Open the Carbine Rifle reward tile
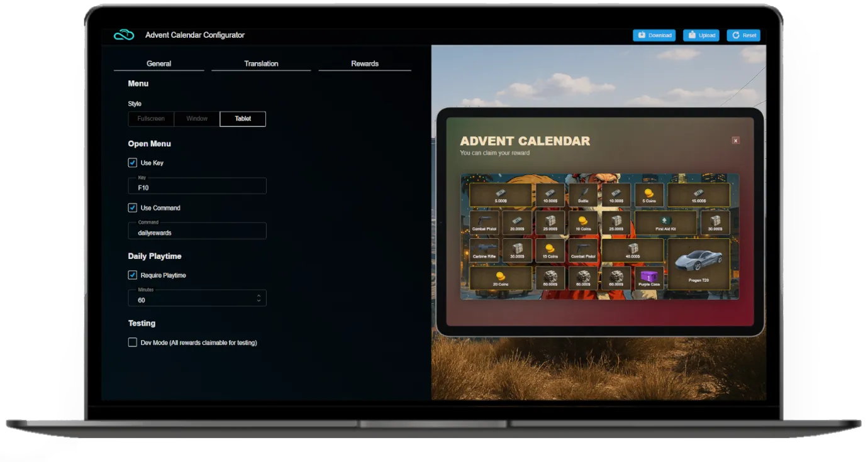The height and width of the screenshot is (462, 868). point(484,250)
